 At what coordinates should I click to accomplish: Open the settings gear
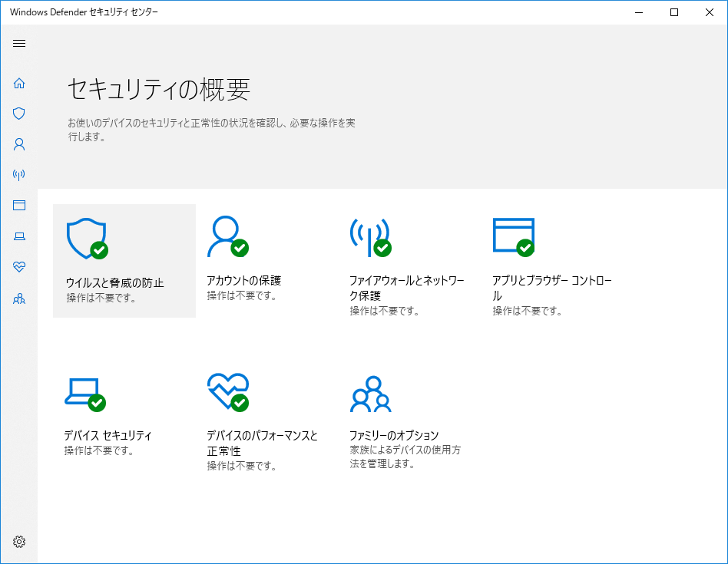click(19, 542)
